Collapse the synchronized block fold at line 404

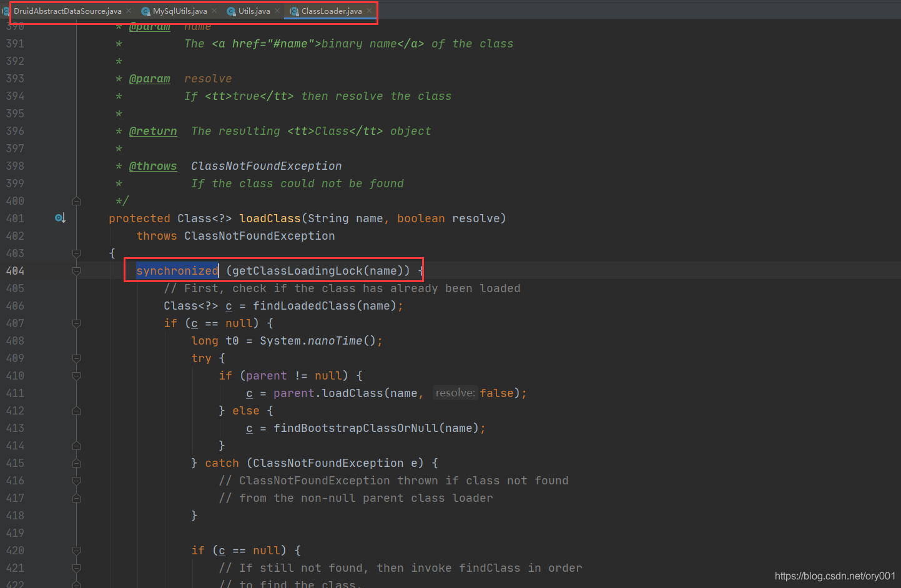[76, 271]
